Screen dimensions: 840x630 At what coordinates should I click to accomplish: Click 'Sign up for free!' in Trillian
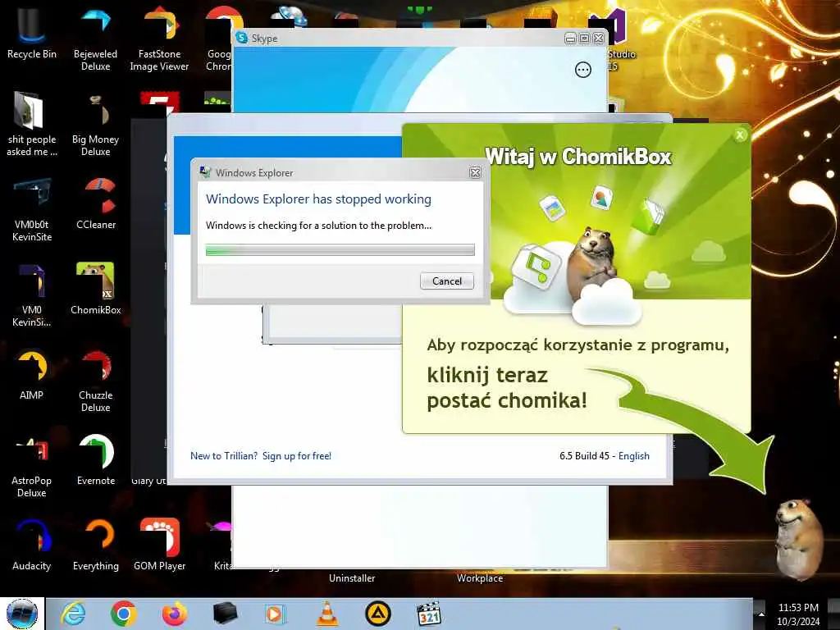[297, 456]
